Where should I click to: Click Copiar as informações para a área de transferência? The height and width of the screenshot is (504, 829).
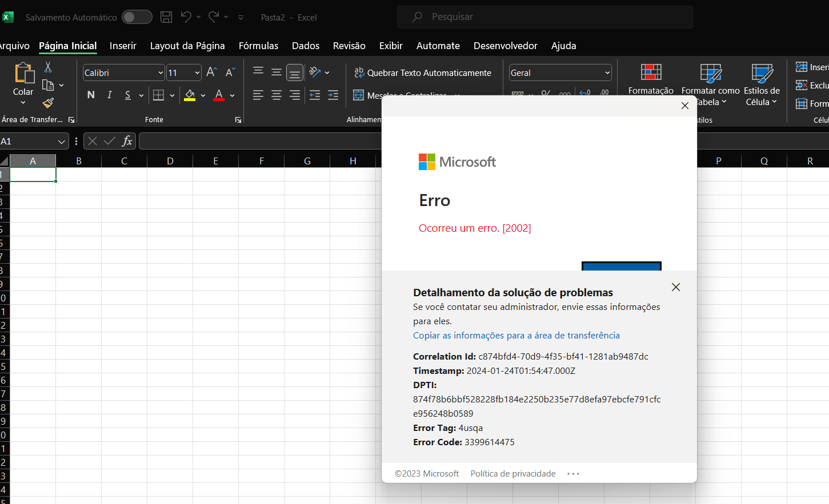coord(516,335)
